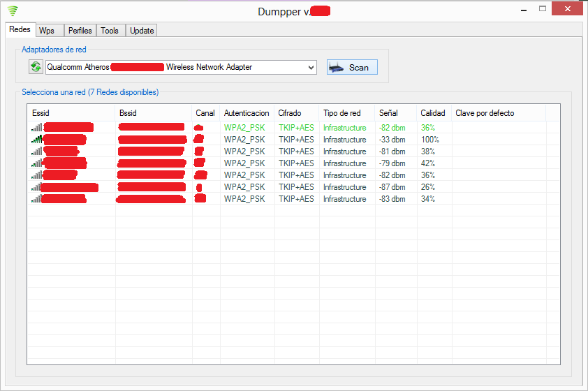Click the signal bars icon of the 100% network
This screenshot has width=588, height=391.
pyautogui.click(x=36, y=140)
